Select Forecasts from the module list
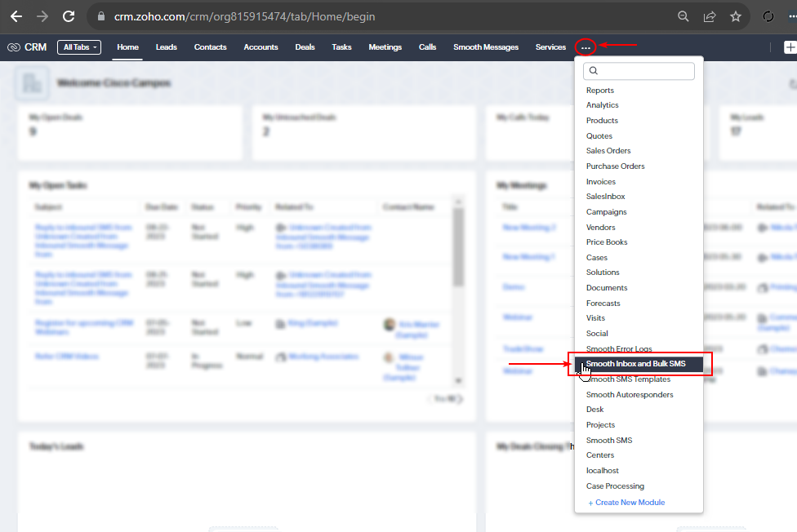This screenshot has height=532, width=797. (603, 304)
